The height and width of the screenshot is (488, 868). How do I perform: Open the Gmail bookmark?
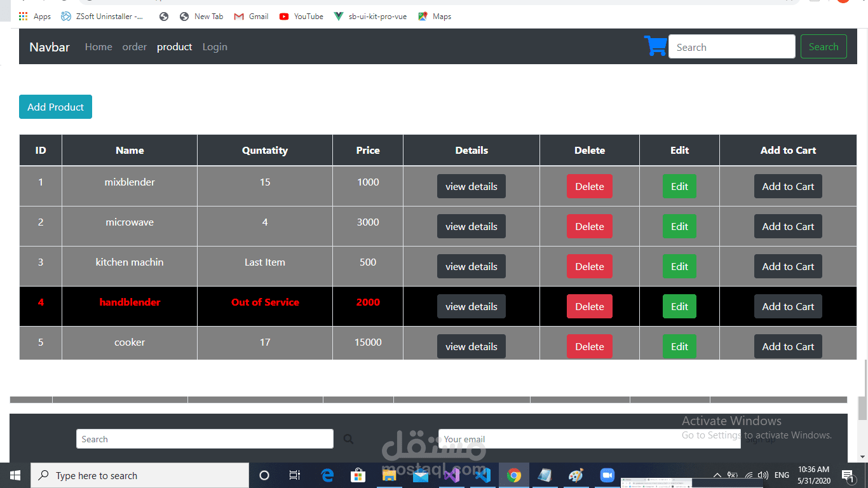tap(251, 17)
